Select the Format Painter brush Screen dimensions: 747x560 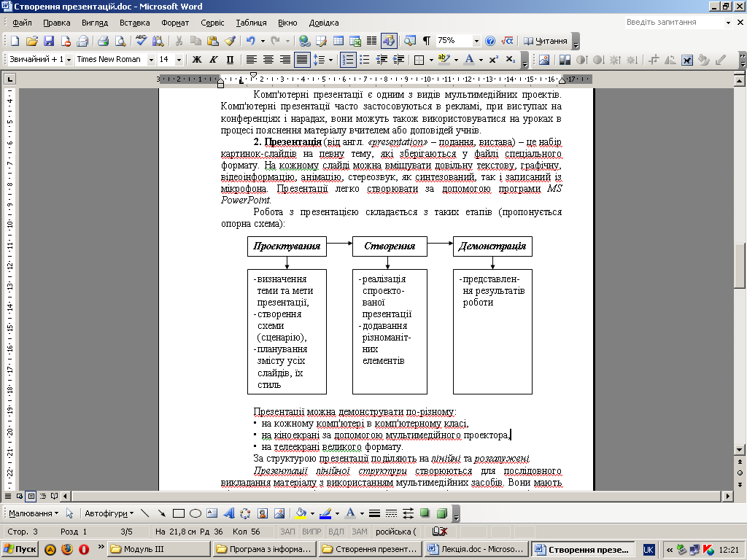point(230,41)
